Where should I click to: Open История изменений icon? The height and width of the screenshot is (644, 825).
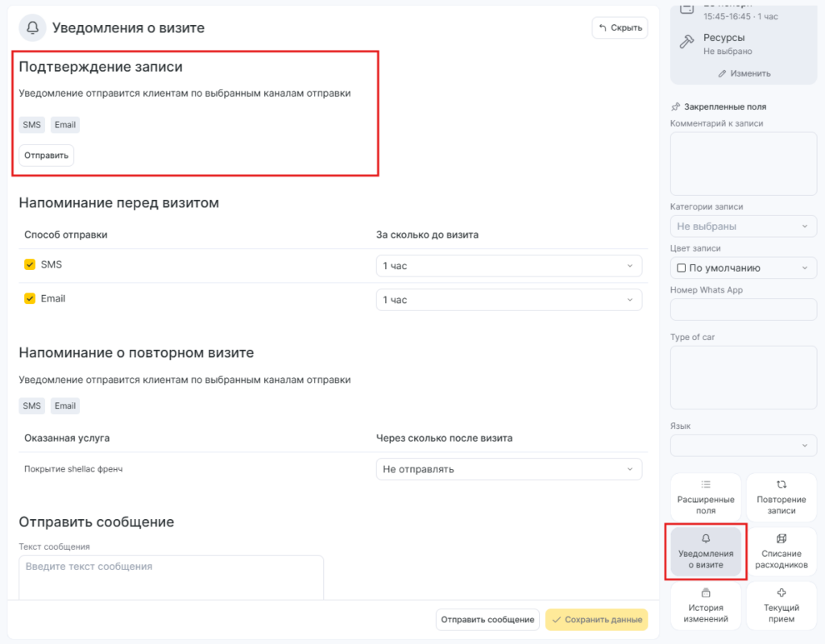706,593
